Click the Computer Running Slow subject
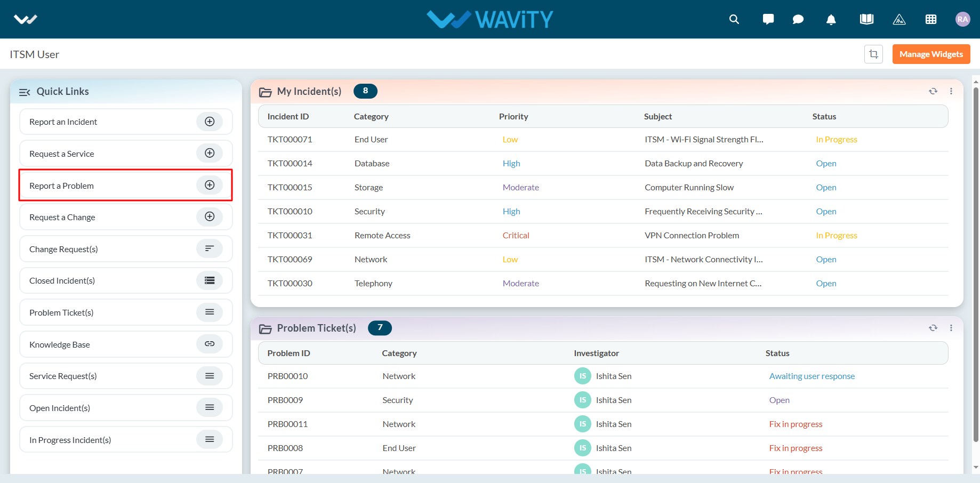Image resolution: width=980 pixels, height=483 pixels. tap(689, 188)
